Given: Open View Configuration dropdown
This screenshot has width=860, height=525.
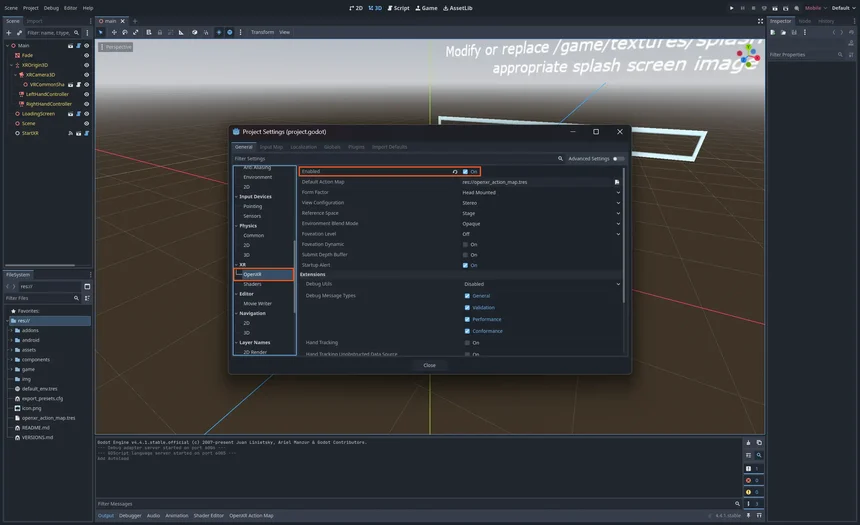Looking at the screenshot, I should tap(541, 203).
